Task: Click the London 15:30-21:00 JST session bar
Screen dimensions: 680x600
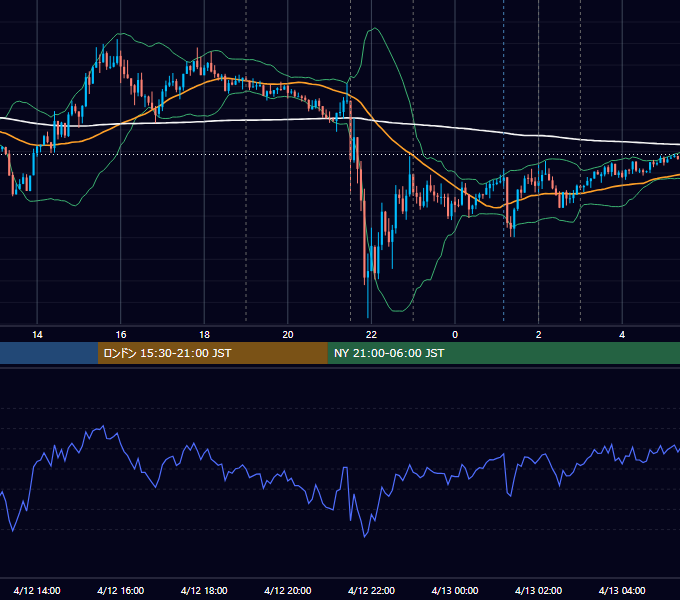Action: point(212,353)
